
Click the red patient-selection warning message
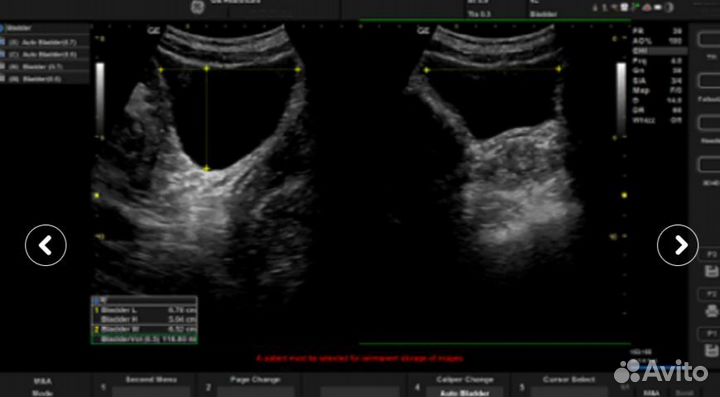(360, 358)
